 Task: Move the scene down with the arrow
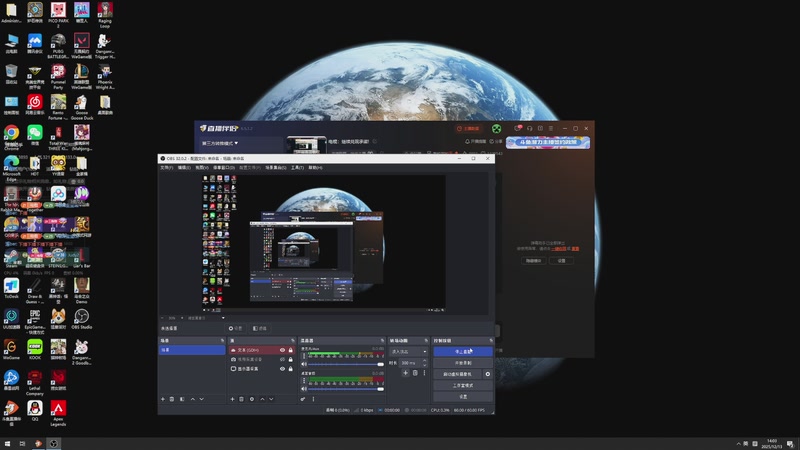pyautogui.click(x=202, y=399)
